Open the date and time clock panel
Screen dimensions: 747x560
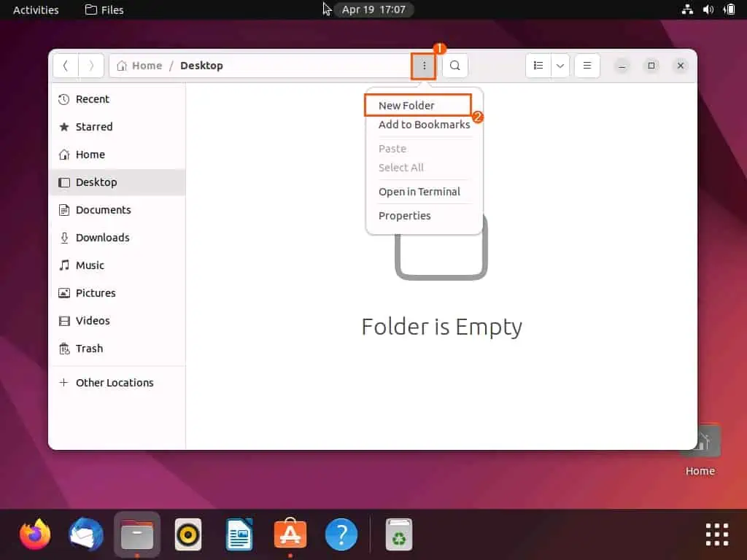point(374,9)
